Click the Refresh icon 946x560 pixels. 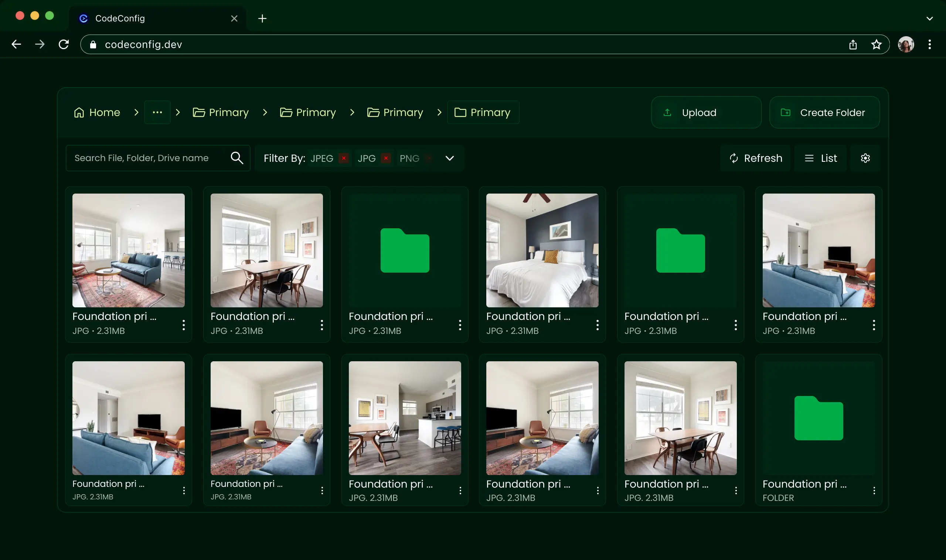click(x=734, y=158)
